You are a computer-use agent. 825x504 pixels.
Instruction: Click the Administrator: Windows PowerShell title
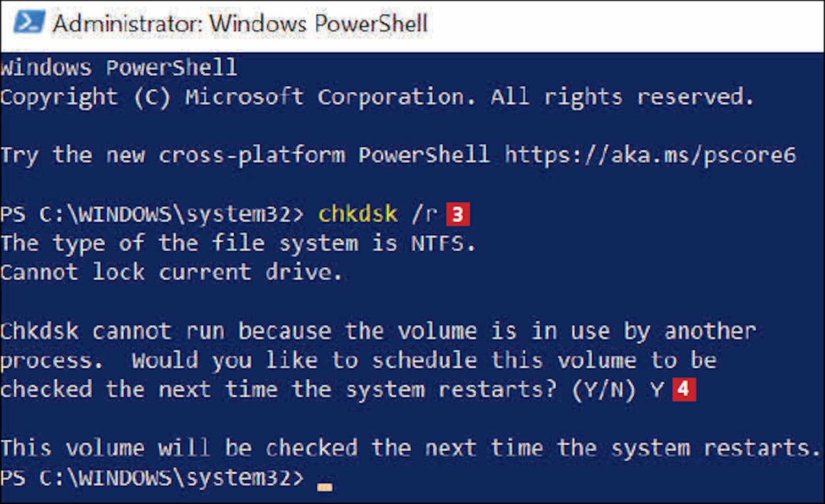pyautogui.click(x=240, y=23)
